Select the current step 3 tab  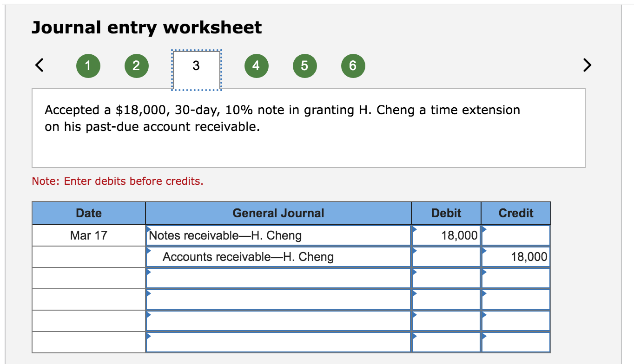coord(196,70)
